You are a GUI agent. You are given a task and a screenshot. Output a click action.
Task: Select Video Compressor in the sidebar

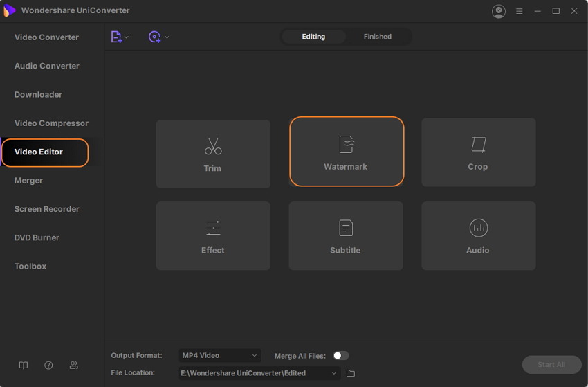tap(51, 123)
